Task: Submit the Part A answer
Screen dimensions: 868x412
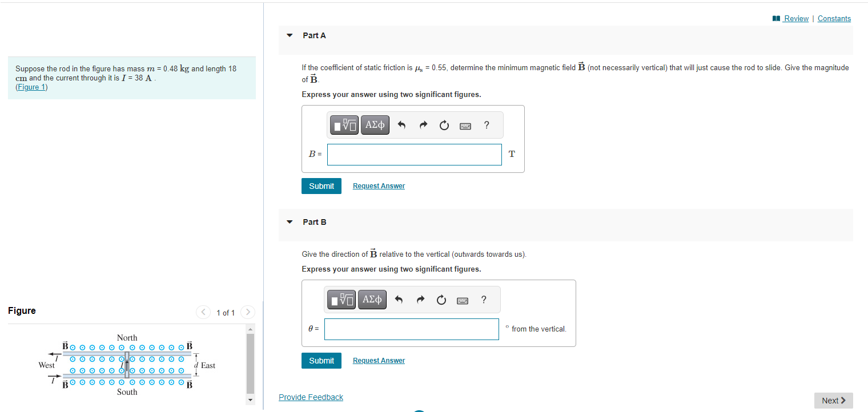Action: (x=322, y=186)
